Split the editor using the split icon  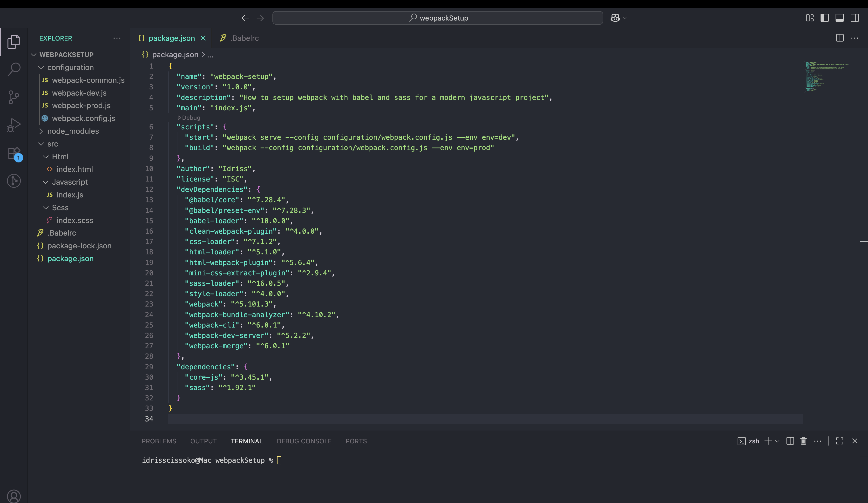(840, 38)
